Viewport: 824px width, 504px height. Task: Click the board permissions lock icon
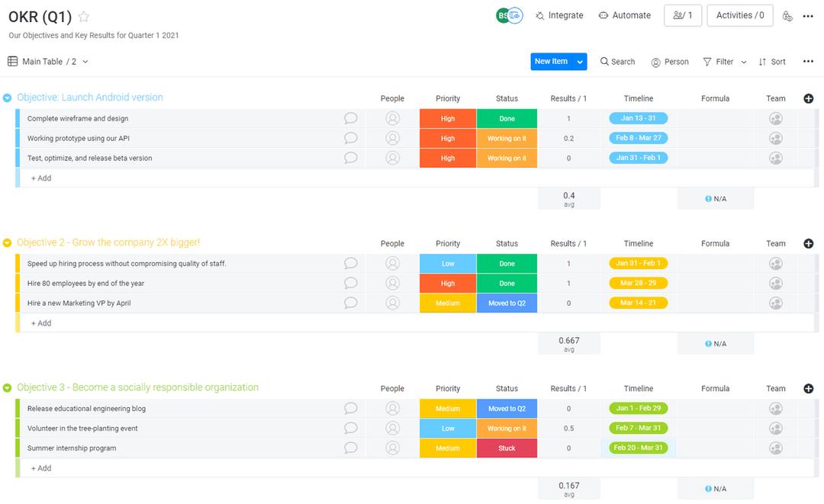pos(787,14)
